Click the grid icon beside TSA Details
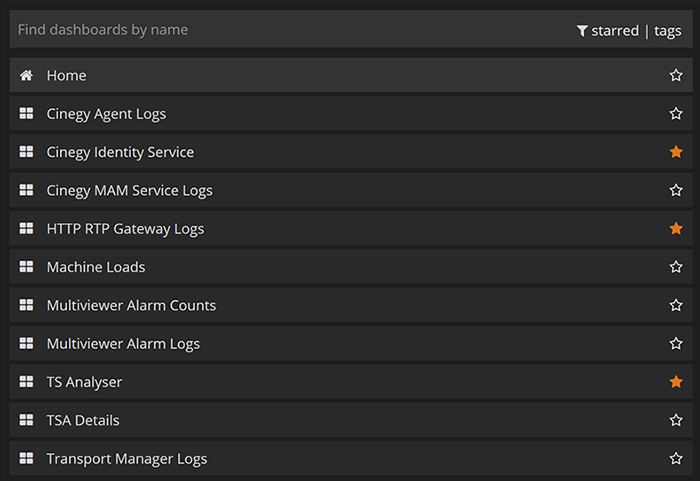 26,420
